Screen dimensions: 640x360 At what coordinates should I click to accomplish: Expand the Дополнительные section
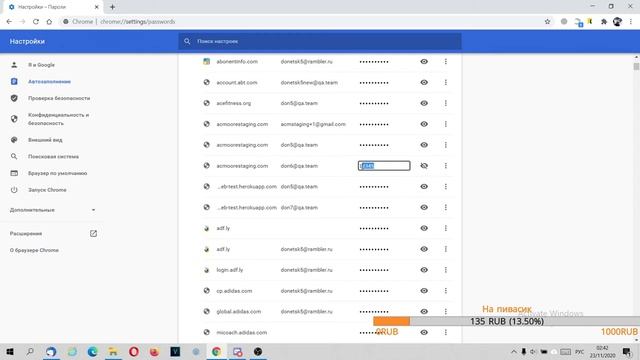coord(52,210)
